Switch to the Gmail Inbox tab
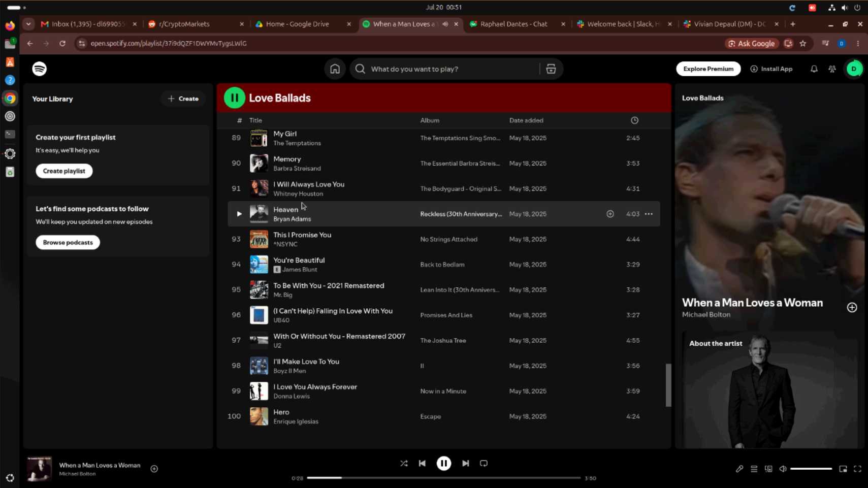This screenshot has width=868, height=488. (x=89, y=24)
